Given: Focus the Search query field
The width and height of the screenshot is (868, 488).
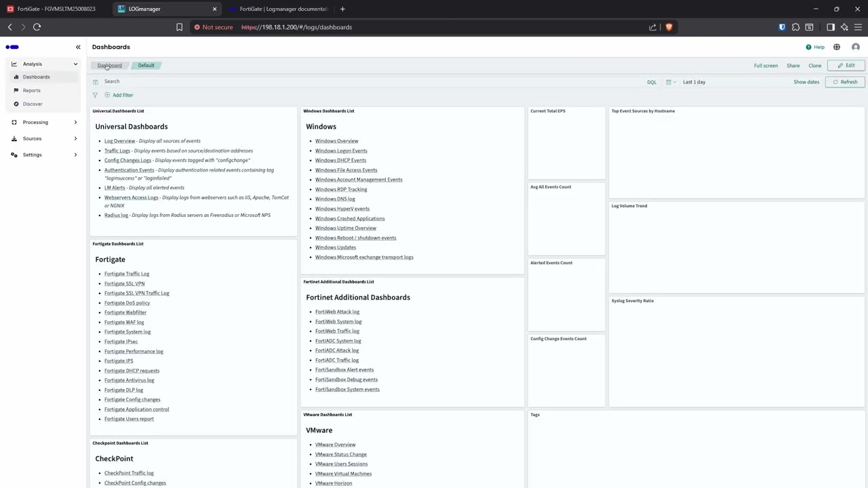Looking at the screenshot, I should tap(373, 82).
